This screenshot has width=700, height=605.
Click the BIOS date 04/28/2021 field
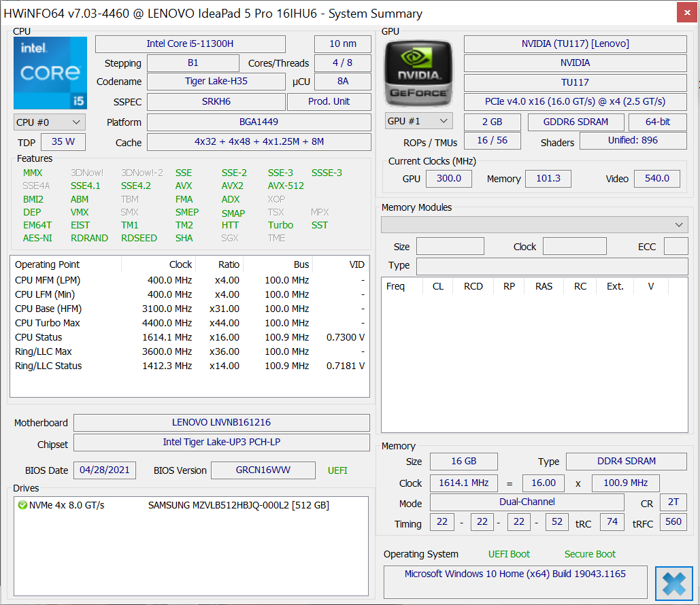pyautogui.click(x=105, y=470)
